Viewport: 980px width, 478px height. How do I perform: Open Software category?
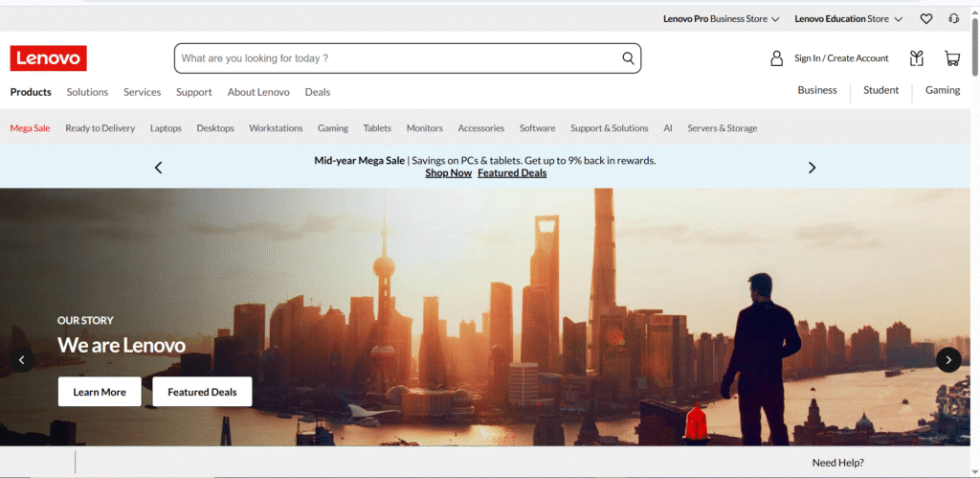[537, 128]
